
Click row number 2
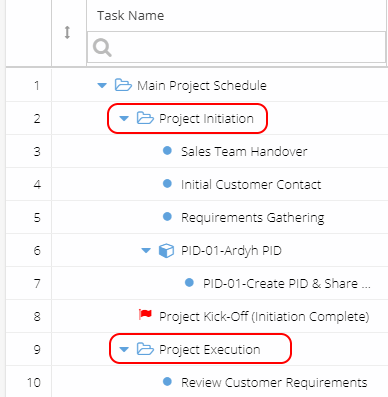click(x=37, y=119)
